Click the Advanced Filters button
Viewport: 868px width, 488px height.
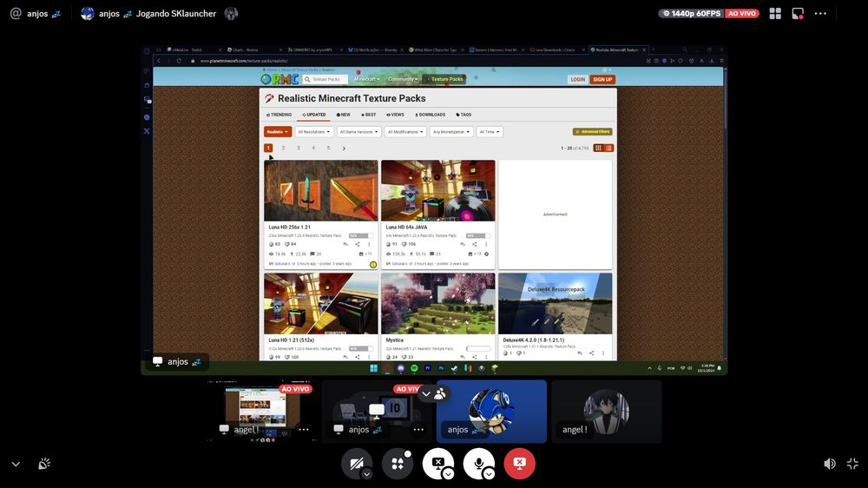pos(592,132)
